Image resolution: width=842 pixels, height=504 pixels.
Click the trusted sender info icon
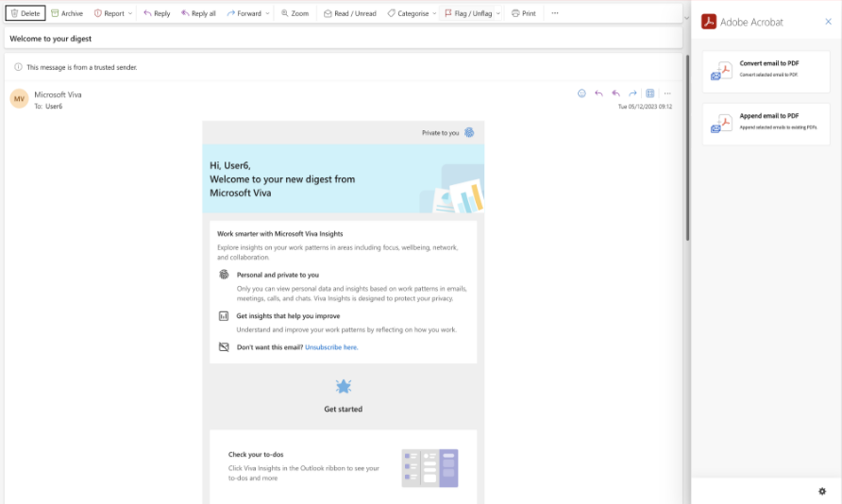point(18,67)
